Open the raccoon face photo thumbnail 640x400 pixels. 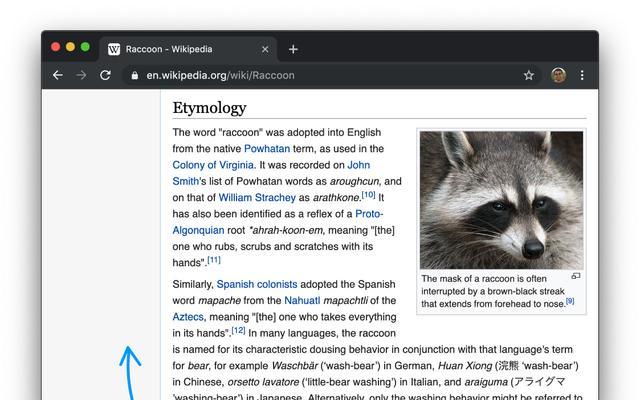(x=501, y=200)
